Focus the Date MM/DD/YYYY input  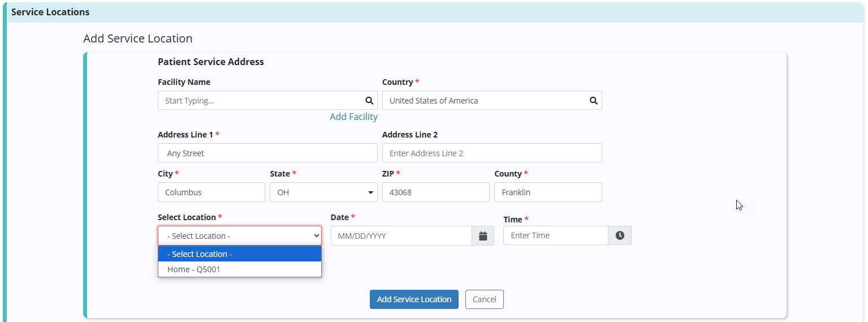click(401, 236)
